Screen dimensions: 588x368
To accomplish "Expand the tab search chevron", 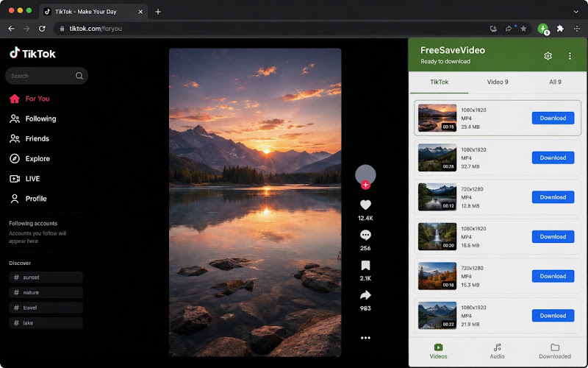I will tap(576, 12).
